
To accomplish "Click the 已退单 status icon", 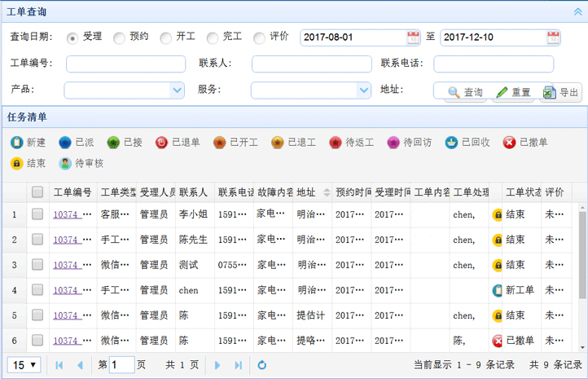I will click(162, 143).
